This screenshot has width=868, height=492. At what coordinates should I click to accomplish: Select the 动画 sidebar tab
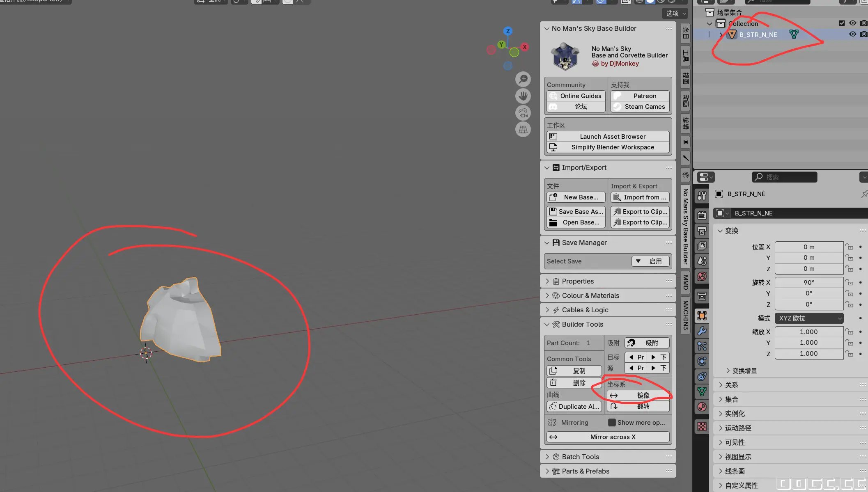(685, 101)
